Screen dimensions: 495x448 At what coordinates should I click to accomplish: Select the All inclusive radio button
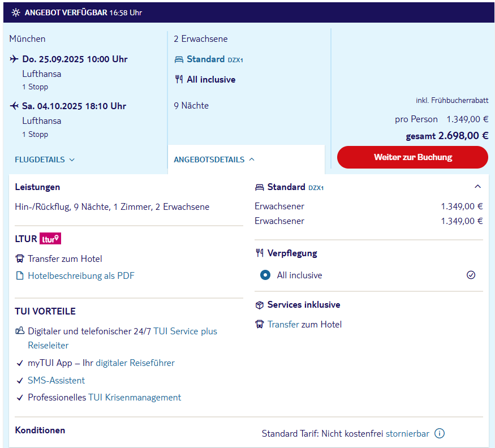[265, 275]
